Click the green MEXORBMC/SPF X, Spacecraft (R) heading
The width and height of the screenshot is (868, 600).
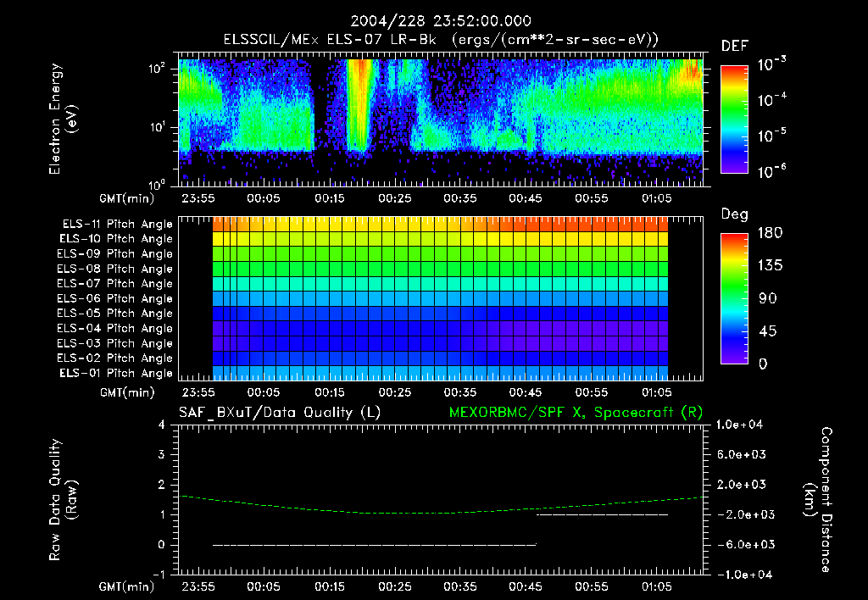click(576, 413)
